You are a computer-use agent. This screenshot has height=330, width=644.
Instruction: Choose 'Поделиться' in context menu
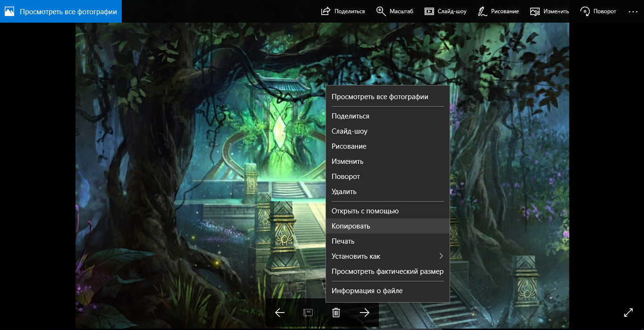pyautogui.click(x=388, y=116)
